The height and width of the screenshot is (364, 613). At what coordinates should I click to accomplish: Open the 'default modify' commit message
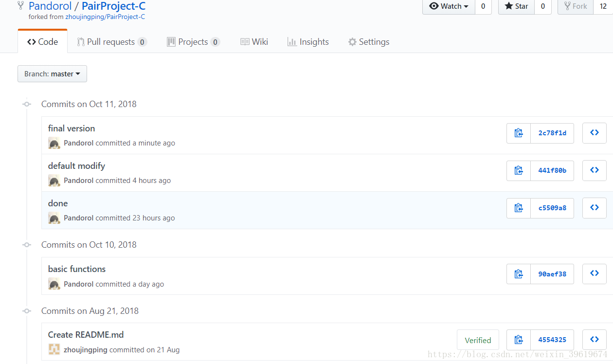click(76, 166)
